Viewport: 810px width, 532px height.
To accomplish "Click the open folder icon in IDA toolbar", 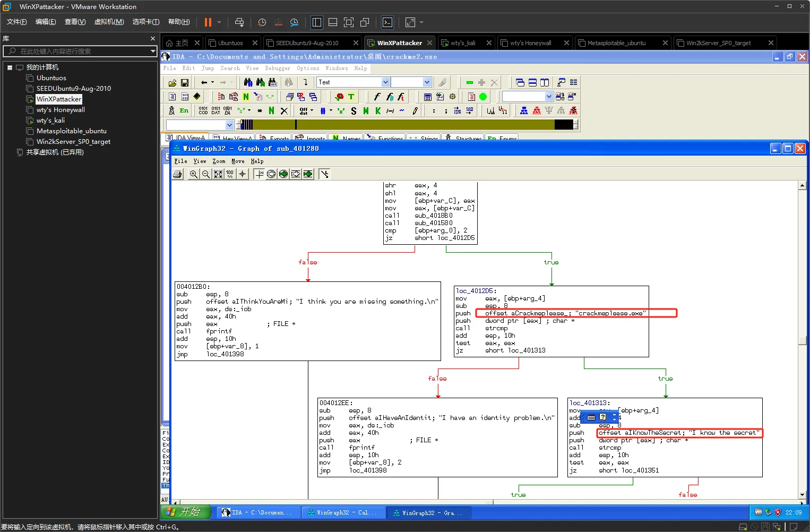I will pyautogui.click(x=173, y=83).
